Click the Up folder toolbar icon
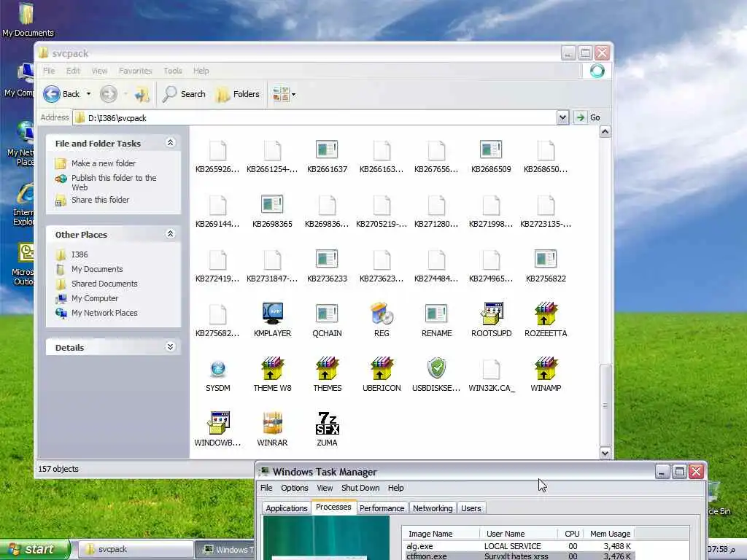747x560 pixels. tap(142, 94)
